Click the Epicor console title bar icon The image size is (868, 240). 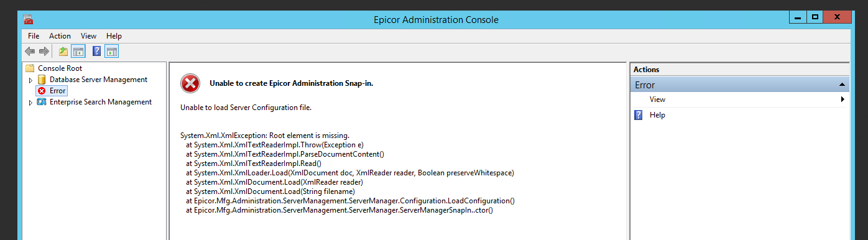tap(29, 19)
